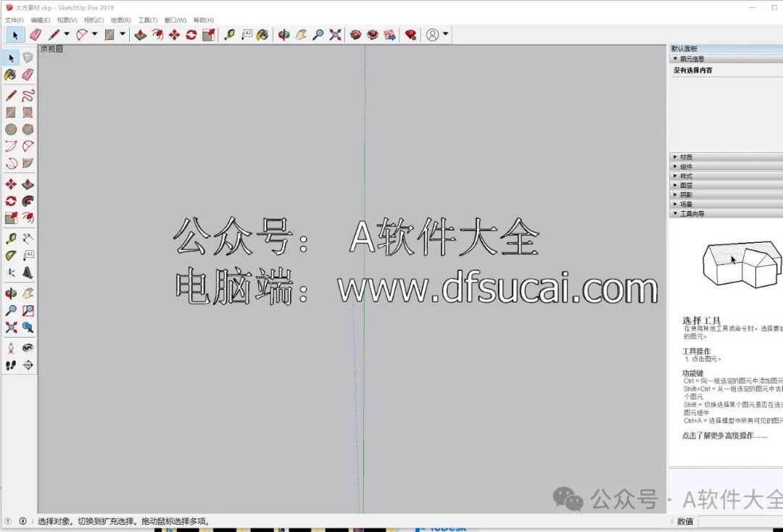Viewport: 783px width, 532px height.
Task: Activate the Zoom Extents tool
Action: point(9,328)
